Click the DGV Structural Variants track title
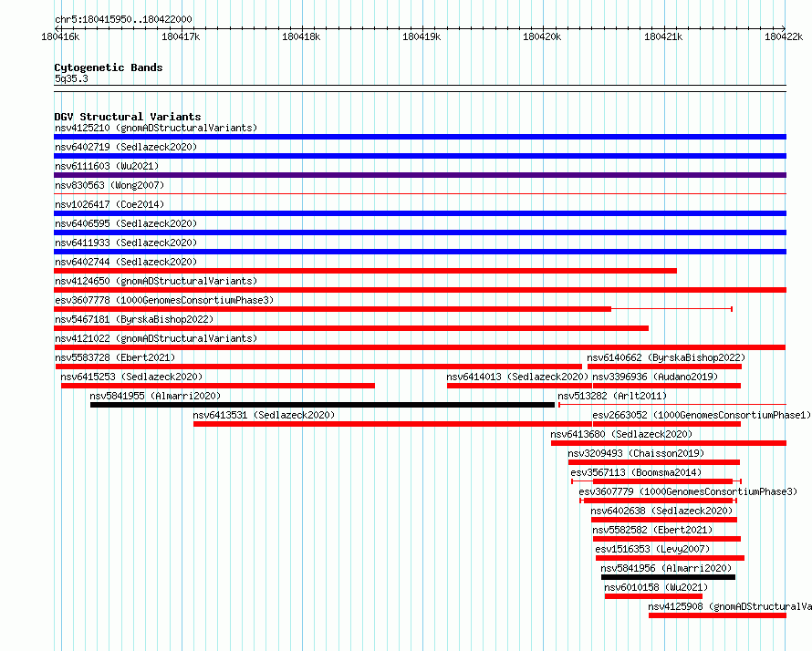Image resolution: width=812 pixels, height=651 pixels. 128,117
